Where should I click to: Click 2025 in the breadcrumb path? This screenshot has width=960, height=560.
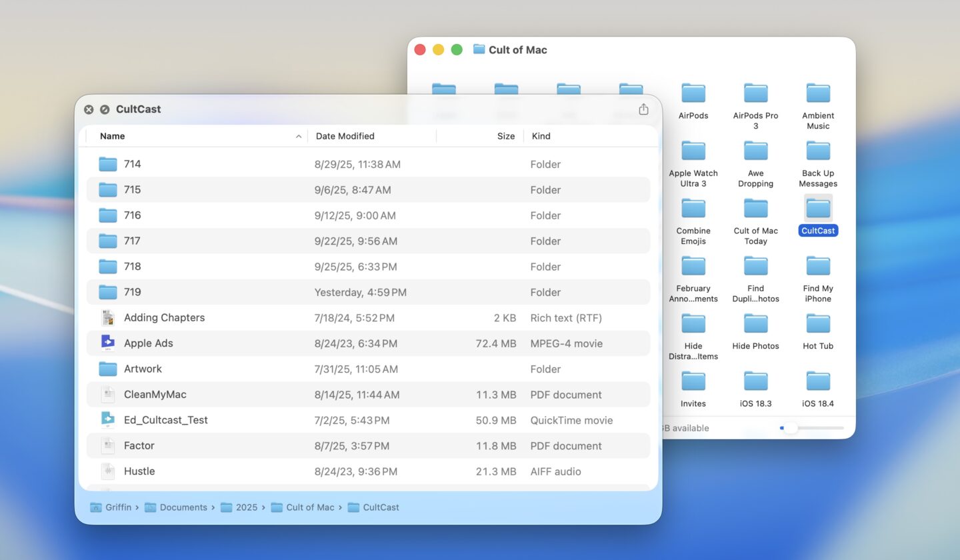click(246, 507)
